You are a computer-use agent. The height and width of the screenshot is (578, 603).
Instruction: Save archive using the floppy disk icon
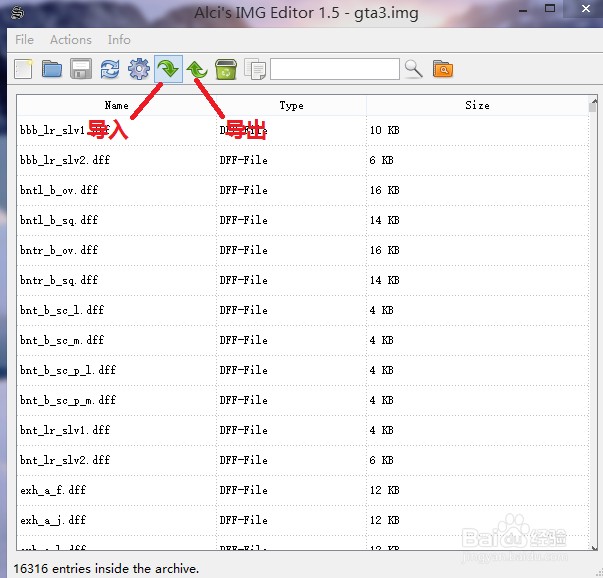pos(81,69)
